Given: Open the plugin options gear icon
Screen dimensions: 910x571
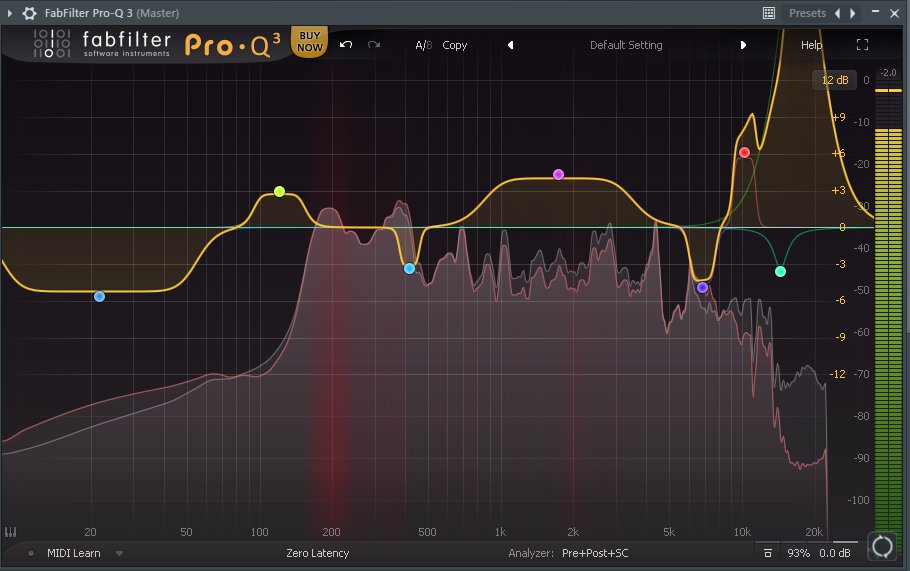Looking at the screenshot, I should (29, 13).
